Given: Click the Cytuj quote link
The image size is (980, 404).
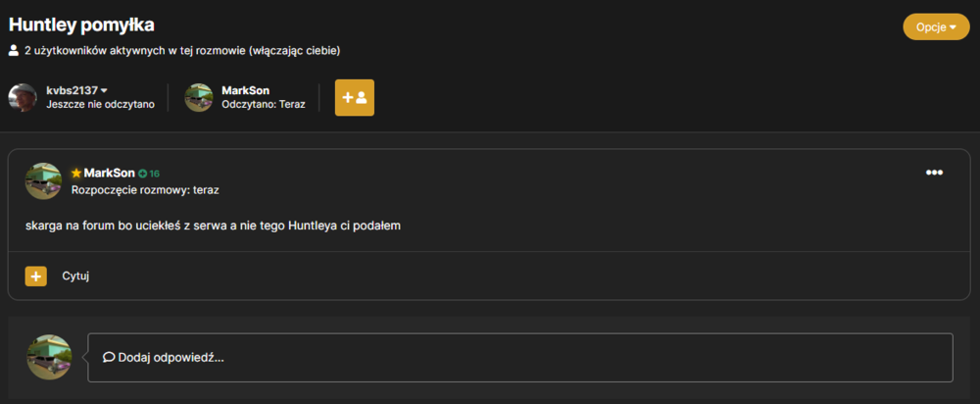Looking at the screenshot, I should pyautogui.click(x=75, y=276).
